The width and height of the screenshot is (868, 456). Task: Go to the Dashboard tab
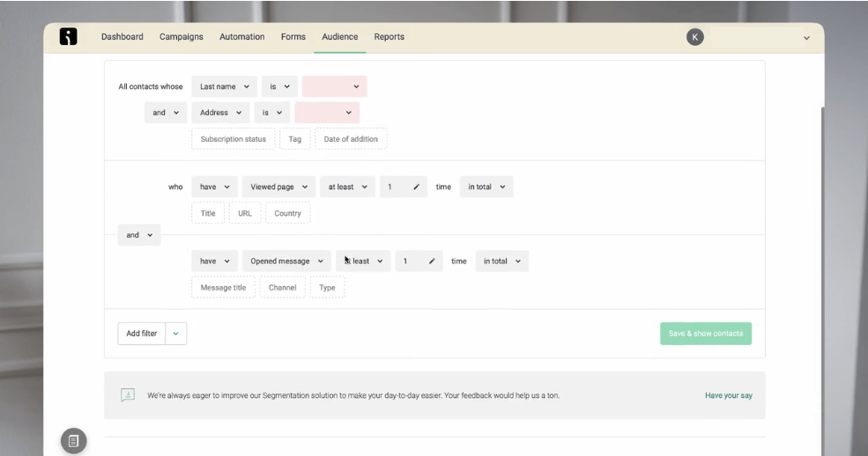122,36
